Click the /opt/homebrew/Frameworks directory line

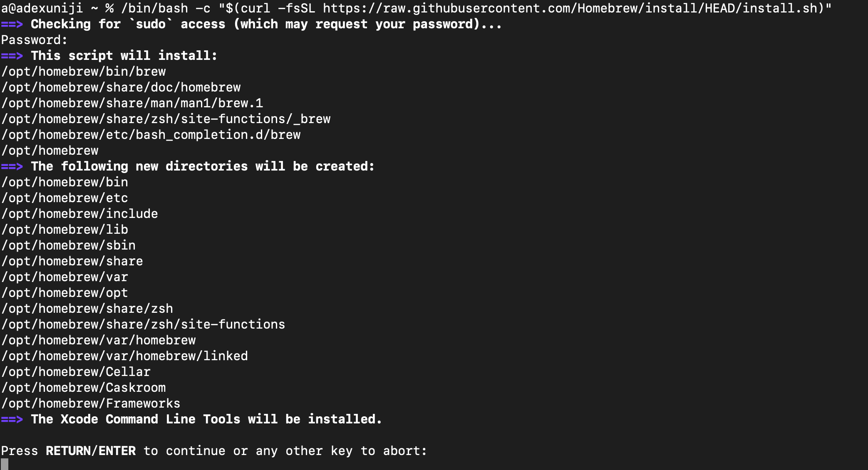coord(91,403)
